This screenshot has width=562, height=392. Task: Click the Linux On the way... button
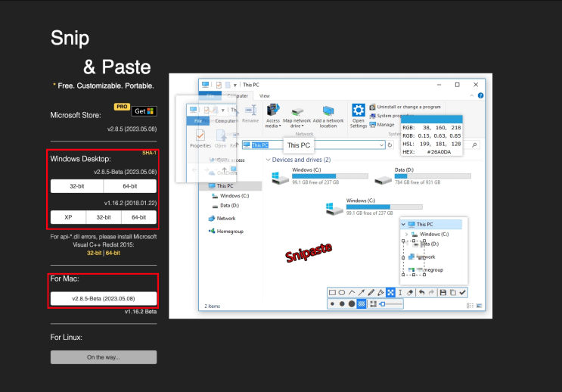[104, 357]
